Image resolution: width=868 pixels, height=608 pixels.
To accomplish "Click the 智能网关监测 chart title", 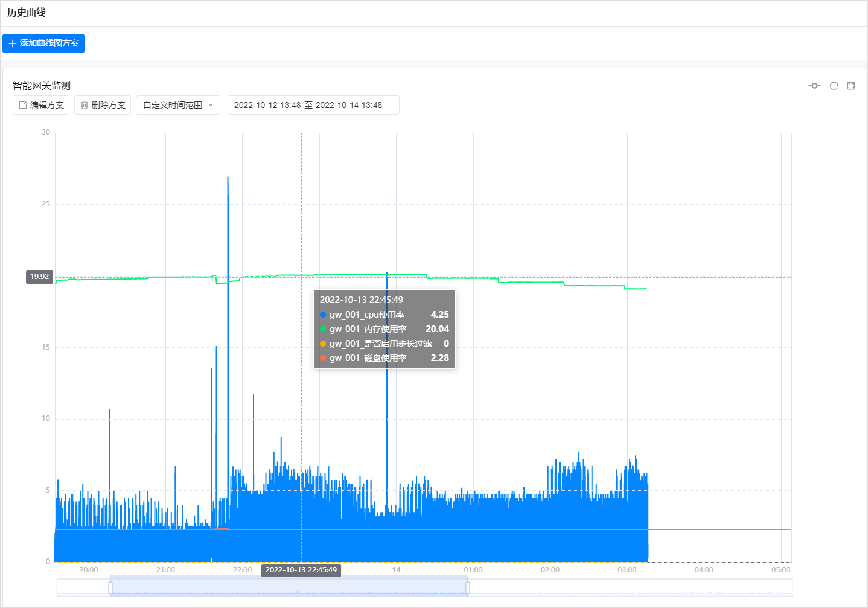I will (x=42, y=86).
